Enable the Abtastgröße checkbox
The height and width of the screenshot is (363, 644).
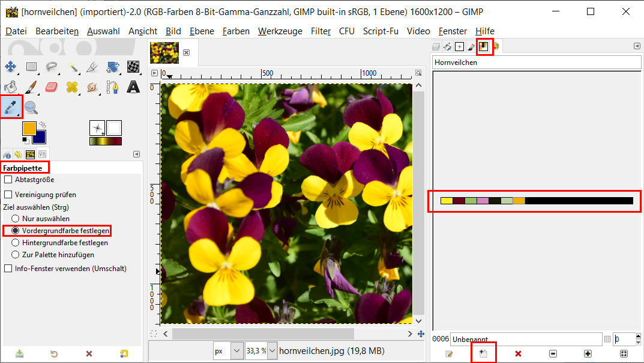(8, 180)
